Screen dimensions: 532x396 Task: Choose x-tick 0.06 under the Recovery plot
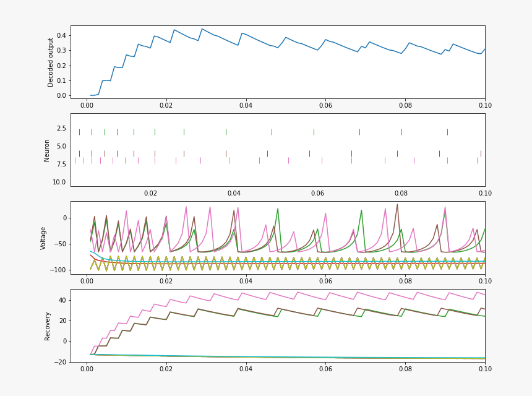click(x=326, y=369)
